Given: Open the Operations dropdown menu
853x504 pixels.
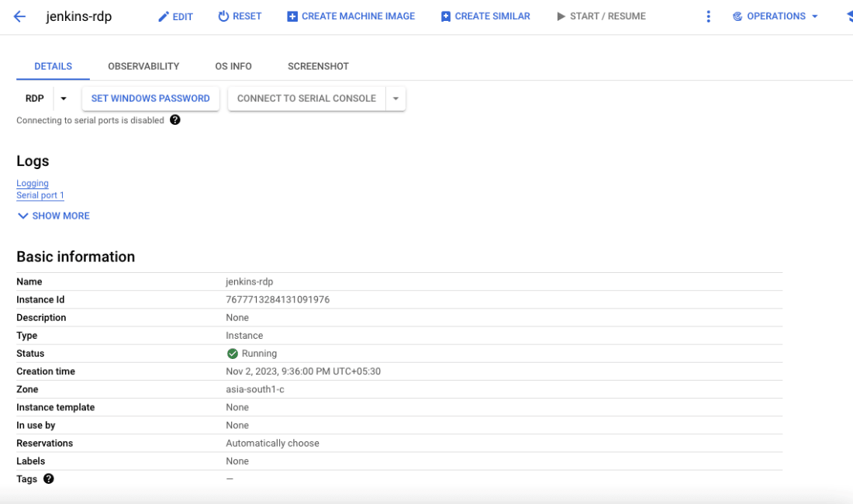Looking at the screenshot, I should click(x=775, y=16).
